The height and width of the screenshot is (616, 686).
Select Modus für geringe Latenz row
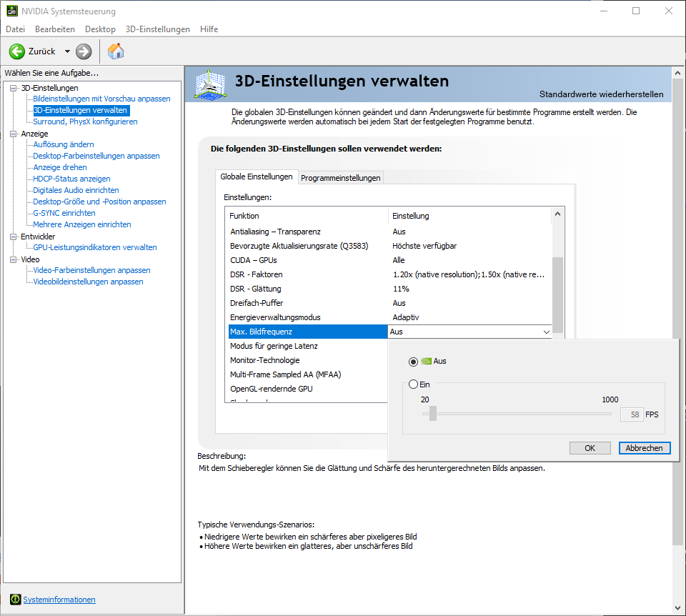[x=308, y=346]
